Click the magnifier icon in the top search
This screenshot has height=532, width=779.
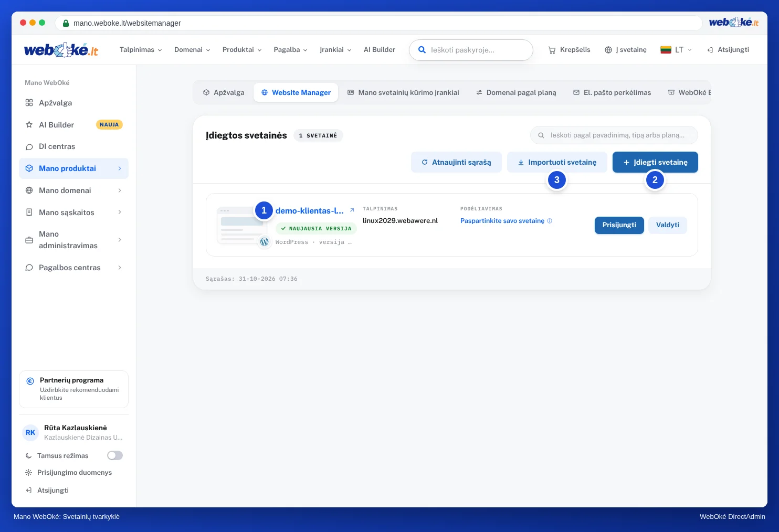pyautogui.click(x=422, y=50)
